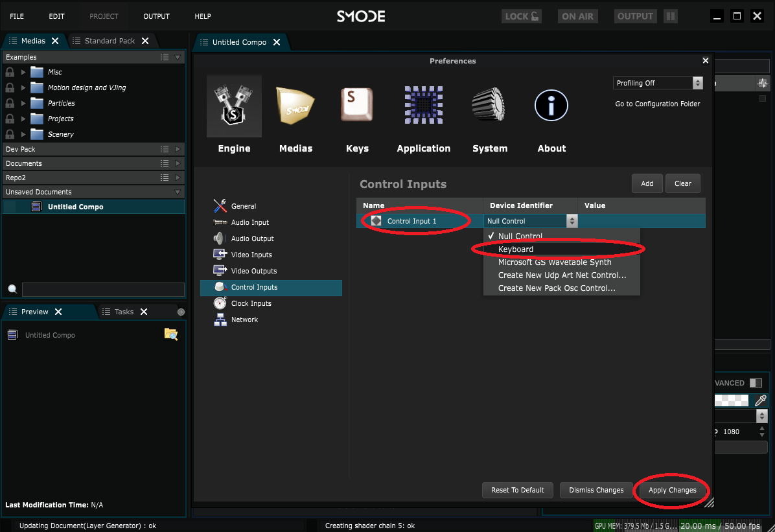This screenshot has width=775, height=532.
Task: Open Go to Configuration Folder link
Action: [x=657, y=104]
